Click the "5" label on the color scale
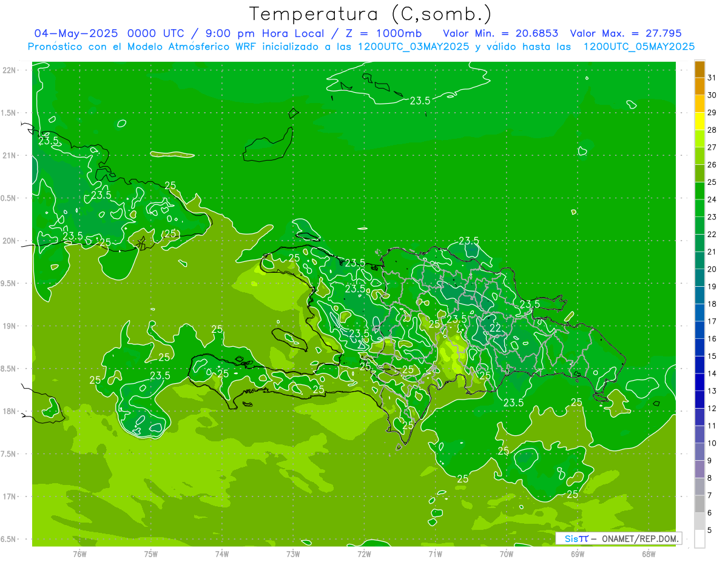This screenshot has width=728, height=562. click(710, 530)
